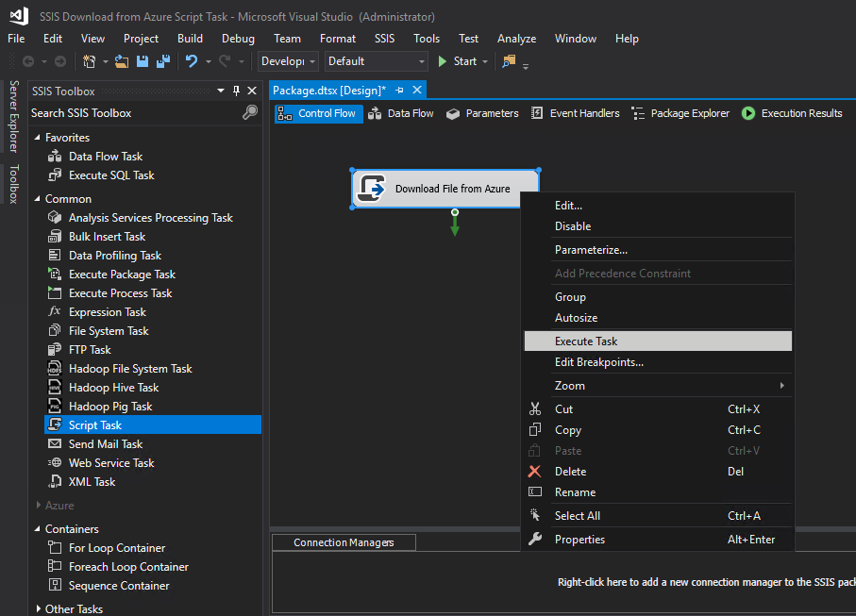Choose Edit... from the context menu
The height and width of the screenshot is (616, 856).
coord(658,206)
